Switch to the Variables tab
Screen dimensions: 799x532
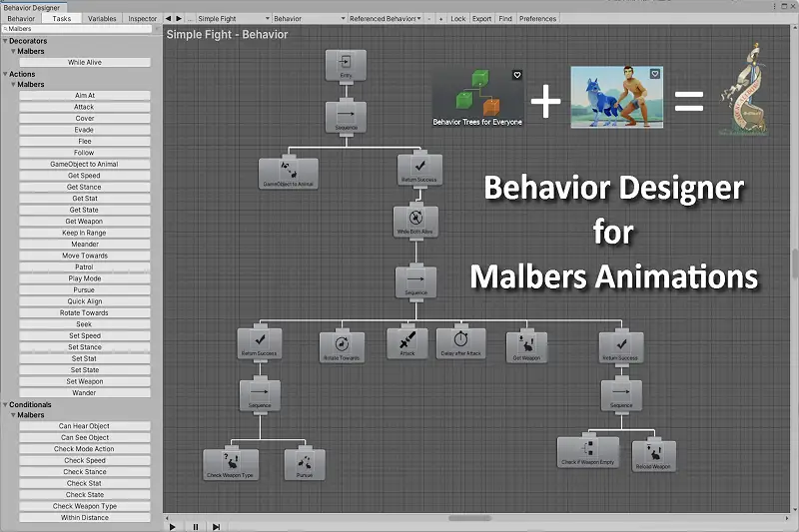(x=102, y=18)
